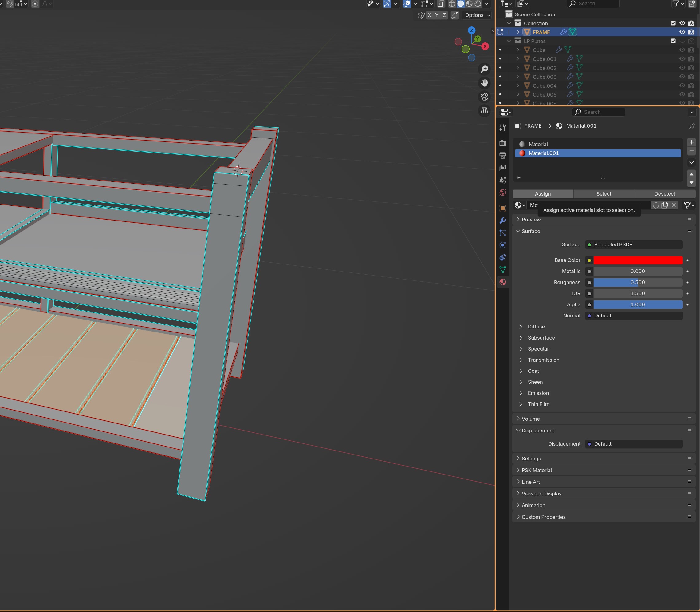Screen dimensions: 700x612
Task: Disable FRAME in renders camera icon
Action: (x=691, y=32)
